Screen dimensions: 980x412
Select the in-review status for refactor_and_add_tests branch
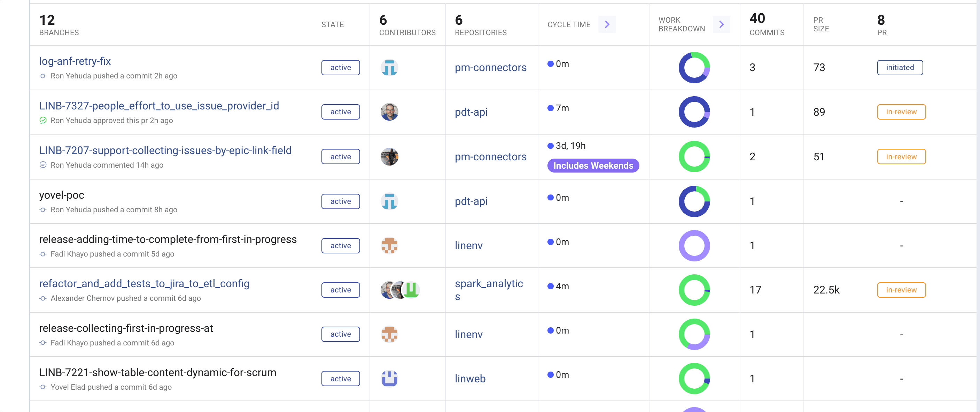(x=901, y=289)
